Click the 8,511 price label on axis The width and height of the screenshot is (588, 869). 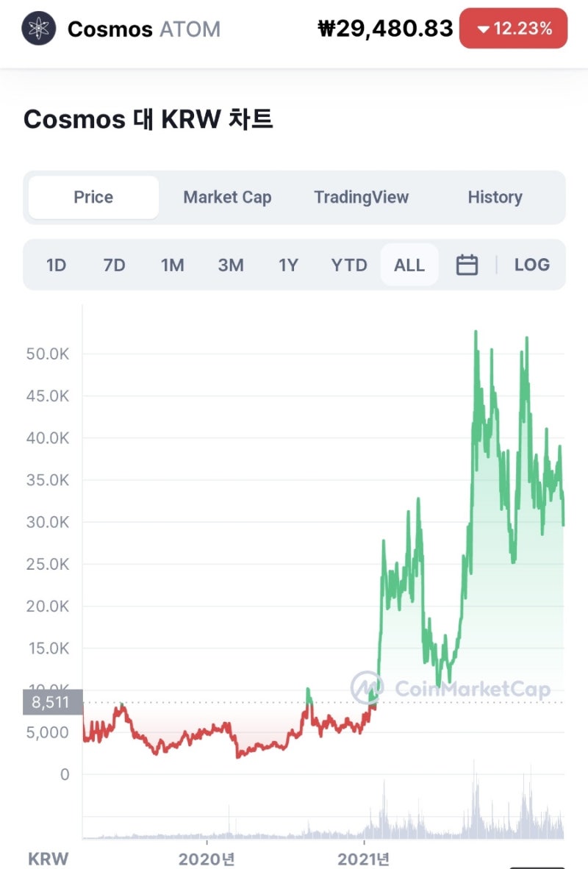pos(51,702)
